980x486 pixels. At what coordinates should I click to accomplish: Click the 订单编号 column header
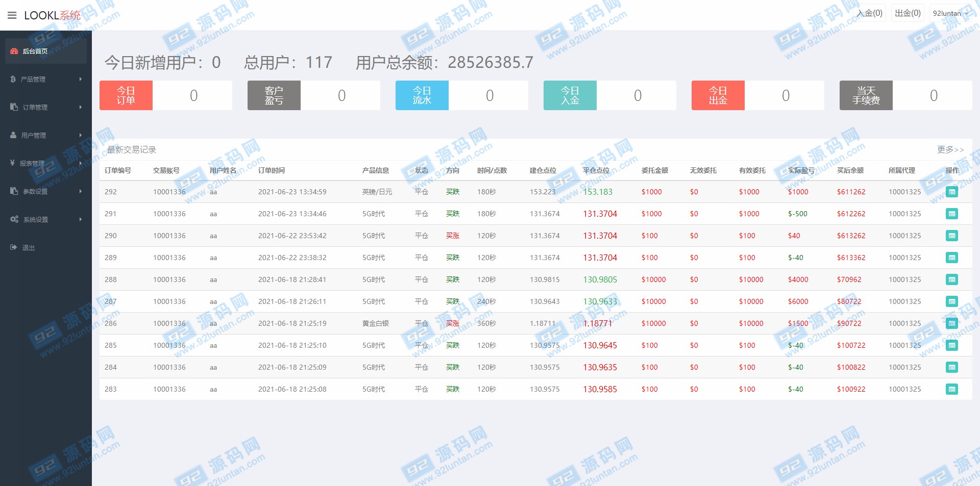(118, 170)
